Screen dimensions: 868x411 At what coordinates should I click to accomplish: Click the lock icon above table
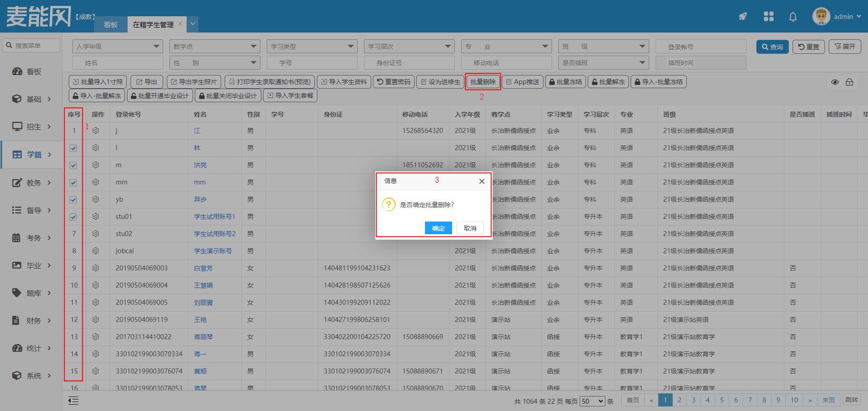click(849, 82)
